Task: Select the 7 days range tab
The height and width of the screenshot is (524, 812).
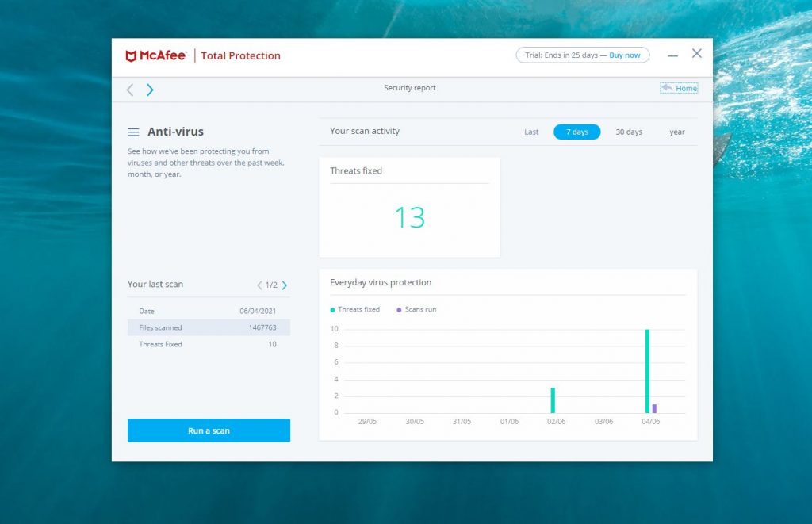Action: pos(577,132)
